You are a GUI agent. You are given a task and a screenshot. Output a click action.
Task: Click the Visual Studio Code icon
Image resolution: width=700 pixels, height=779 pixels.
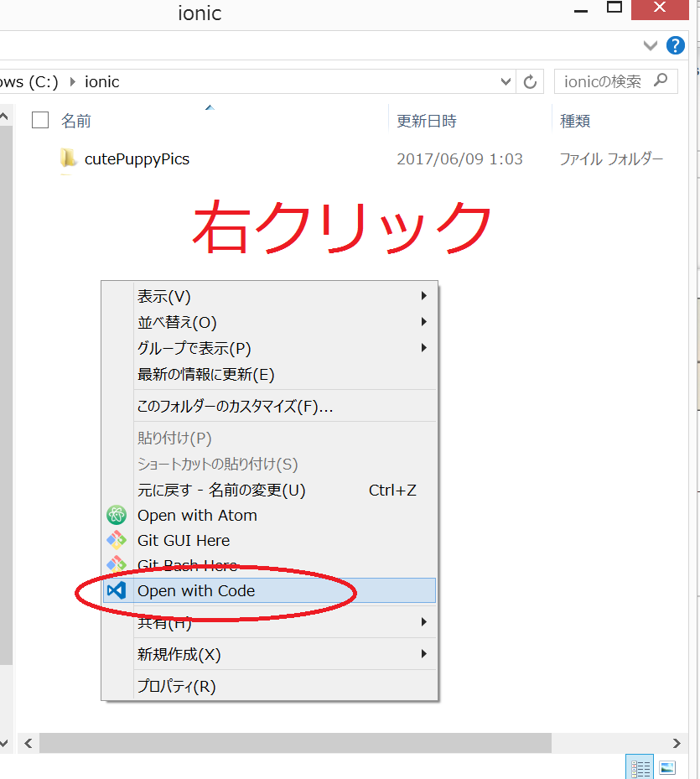point(117,590)
